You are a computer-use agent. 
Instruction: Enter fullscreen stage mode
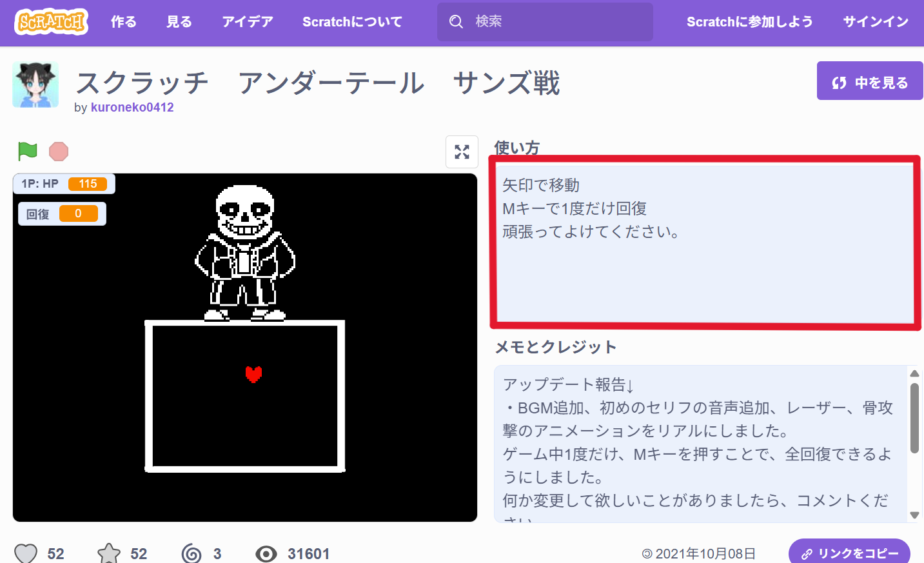[462, 152]
